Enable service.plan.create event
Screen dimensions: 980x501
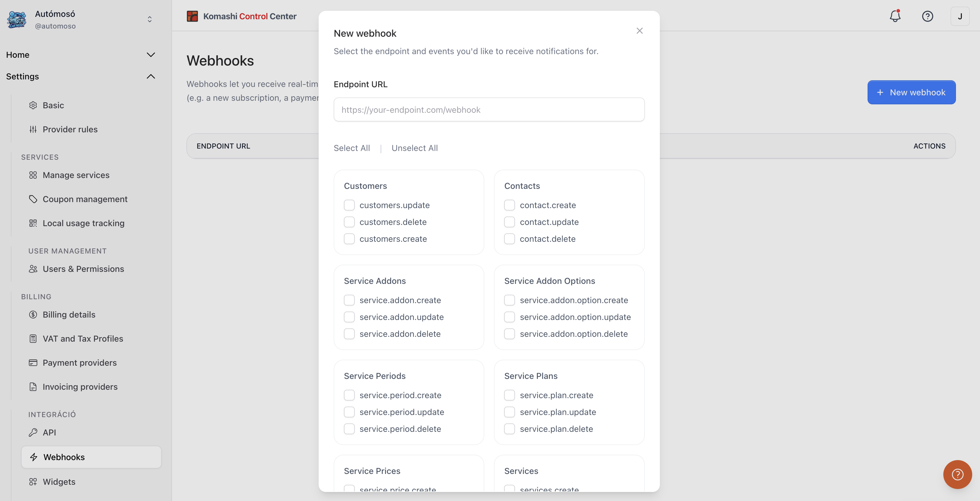click(x=510, y=395)
